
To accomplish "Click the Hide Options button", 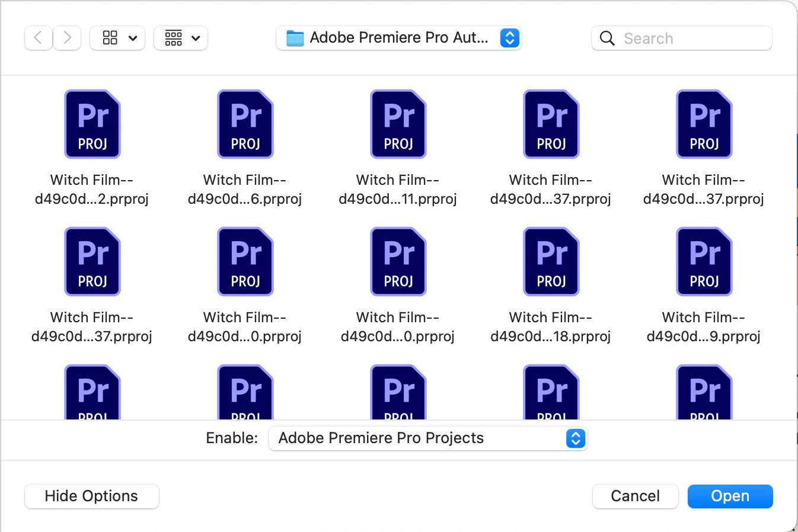I will point(92,496).
